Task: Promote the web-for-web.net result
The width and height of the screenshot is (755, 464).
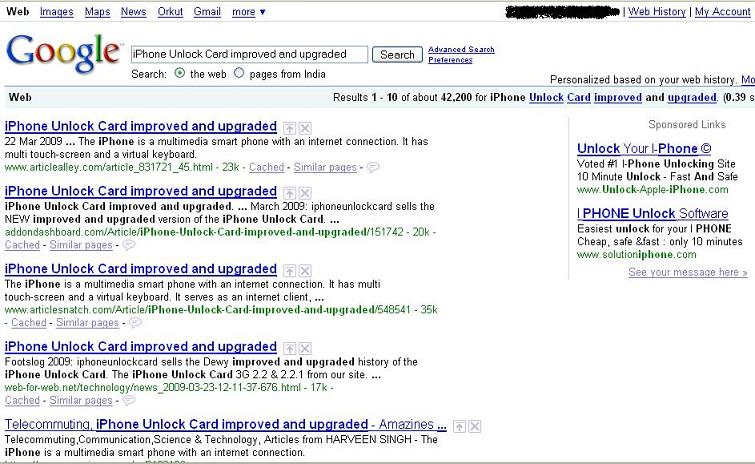Action: click(x=289, y=348)
